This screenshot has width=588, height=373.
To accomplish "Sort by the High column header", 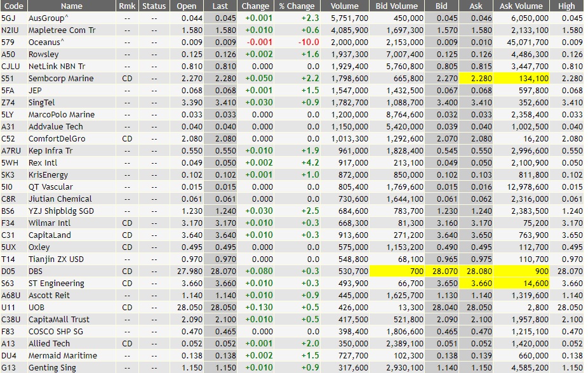I will click(x=566, y=6).
